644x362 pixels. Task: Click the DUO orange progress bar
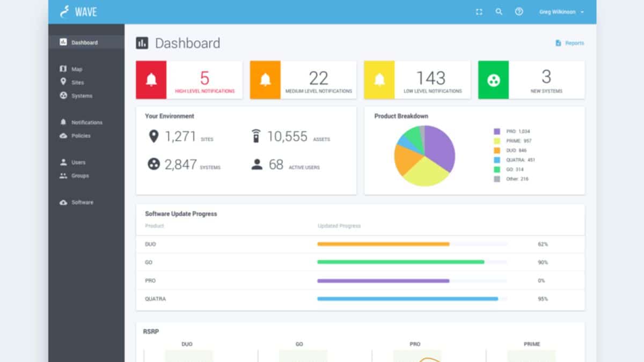[x=383, y=244]
